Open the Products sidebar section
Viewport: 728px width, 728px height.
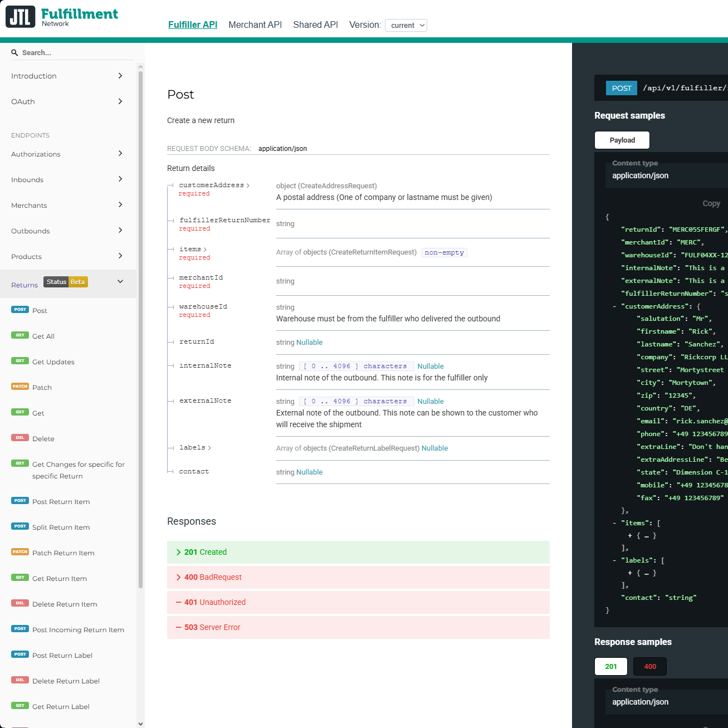coord(68,256)
